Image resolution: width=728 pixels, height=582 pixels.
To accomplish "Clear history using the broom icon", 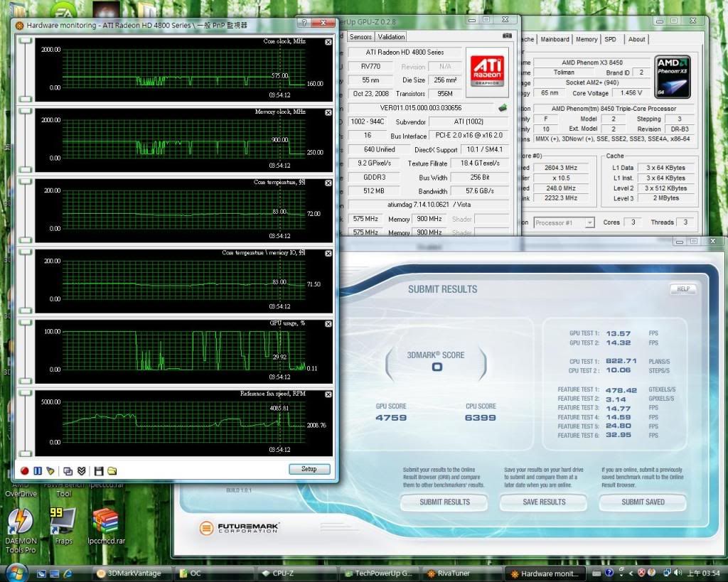I will (50, 470).
